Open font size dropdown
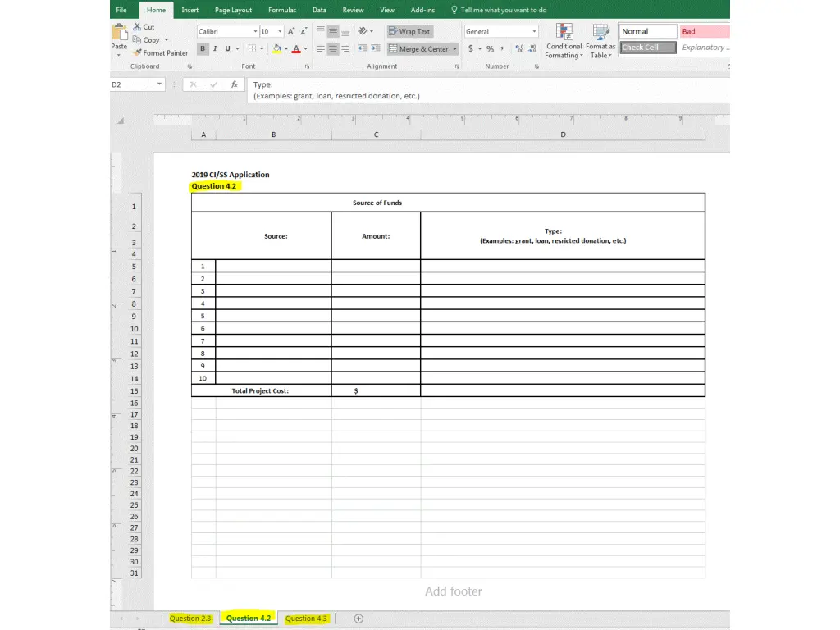840x630 pixels. pyautogui.click(x=280, y=32)
